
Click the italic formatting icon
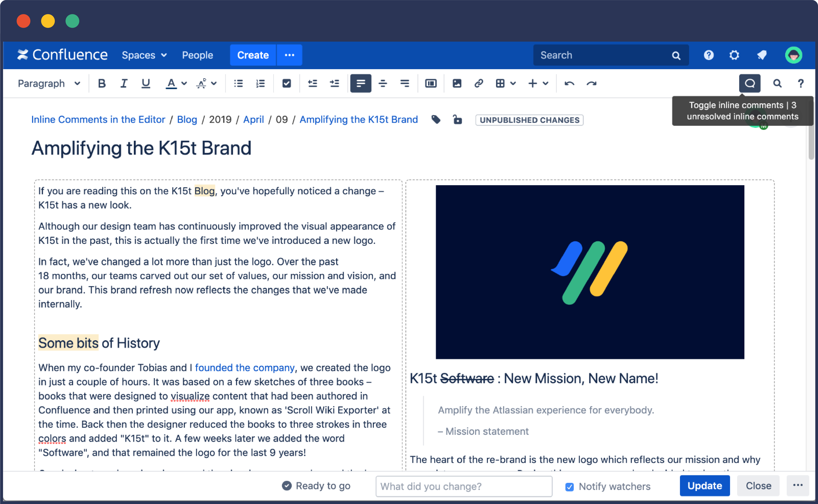click(x=123, y=83)
